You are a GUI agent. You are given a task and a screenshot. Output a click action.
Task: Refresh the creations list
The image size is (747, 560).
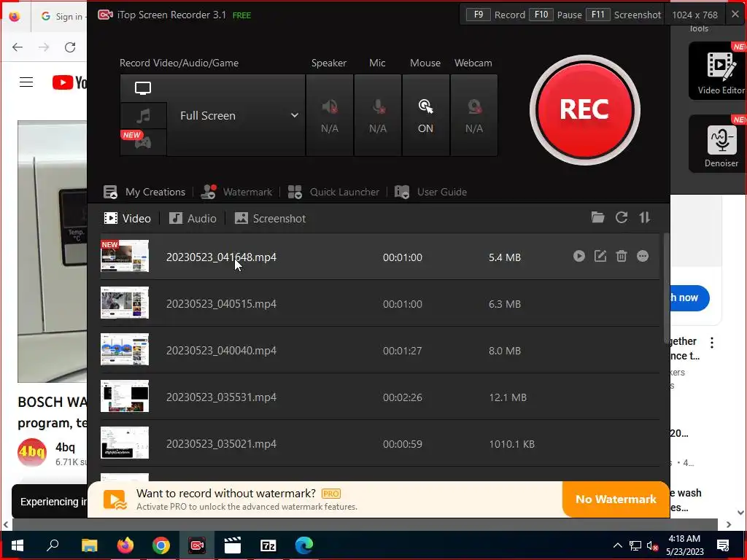[x=622, y=217]
